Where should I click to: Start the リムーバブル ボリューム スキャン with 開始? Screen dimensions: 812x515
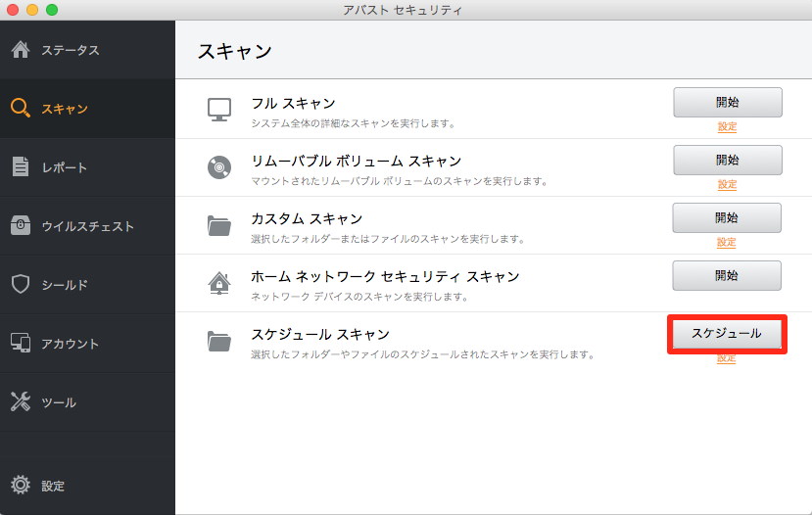[728, 160]
